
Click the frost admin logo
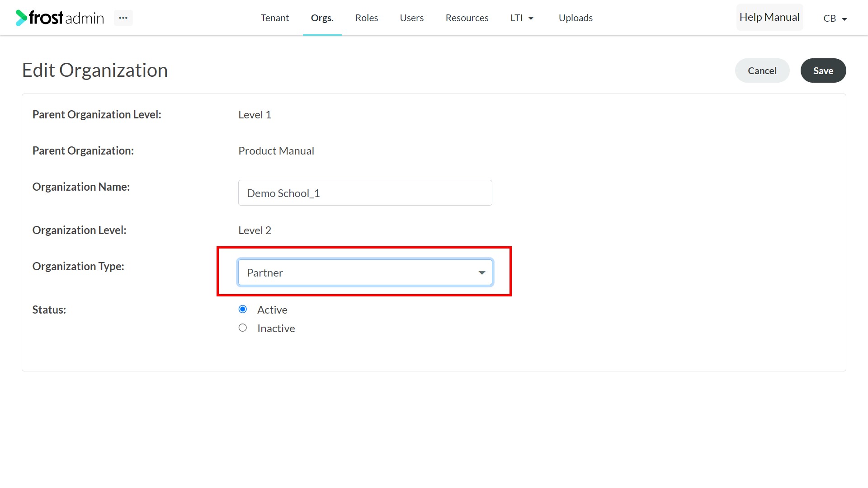click(x=60, y=18)
